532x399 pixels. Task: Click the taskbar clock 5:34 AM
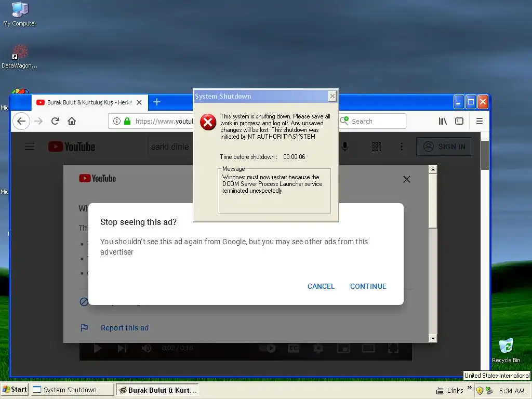click(512, 391)
